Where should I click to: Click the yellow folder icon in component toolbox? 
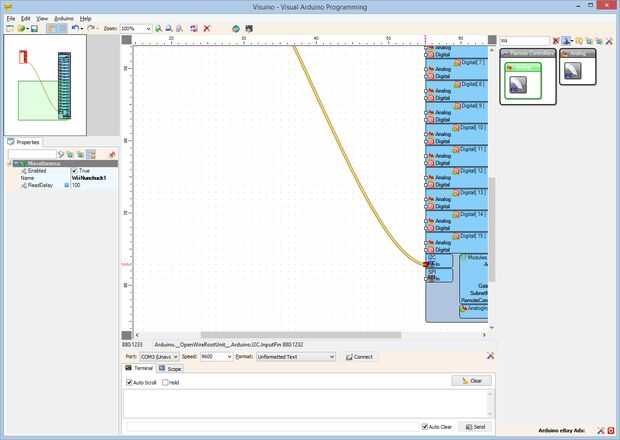[x=579, y=41]
